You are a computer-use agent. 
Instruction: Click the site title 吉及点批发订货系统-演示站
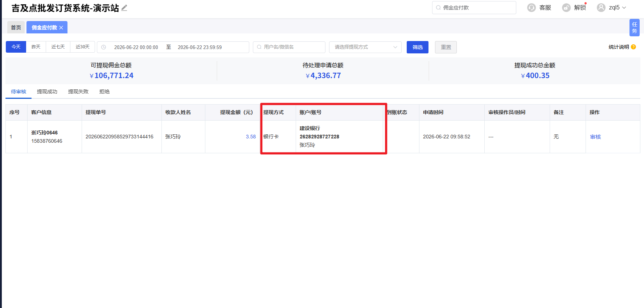[x=65, y=8]
